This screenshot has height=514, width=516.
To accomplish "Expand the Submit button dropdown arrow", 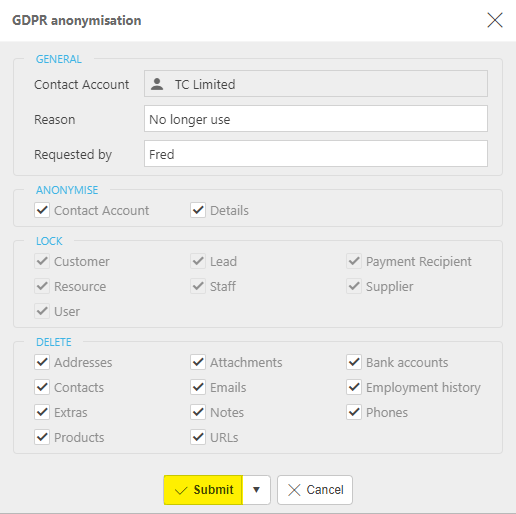I will click(256, 490).
